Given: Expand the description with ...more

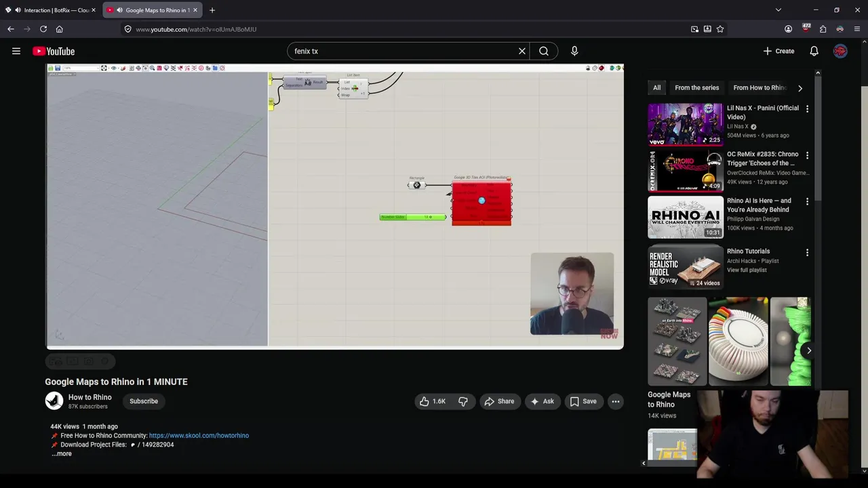Looking at the screenshot, I should coord(62,453).
